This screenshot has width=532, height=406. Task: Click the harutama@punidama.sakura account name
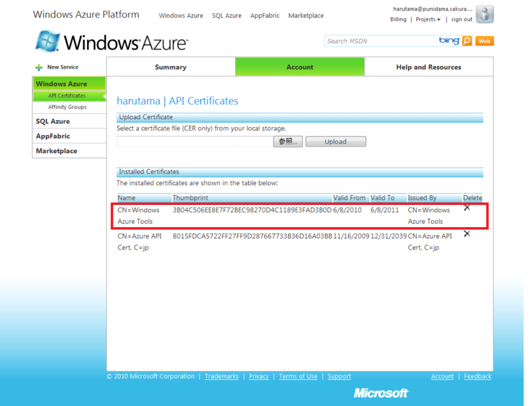click(x=433, y=9)
